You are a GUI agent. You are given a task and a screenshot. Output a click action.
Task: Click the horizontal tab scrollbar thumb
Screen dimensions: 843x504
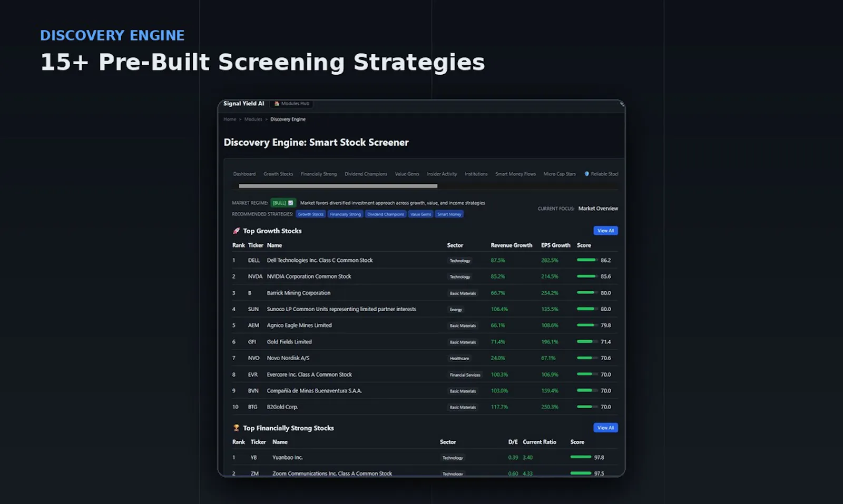(338, 186)
